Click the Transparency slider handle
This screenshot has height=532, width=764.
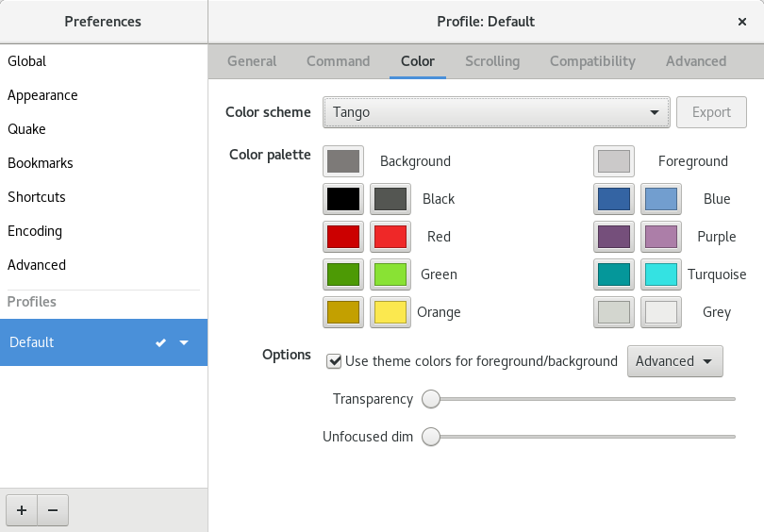431,399
